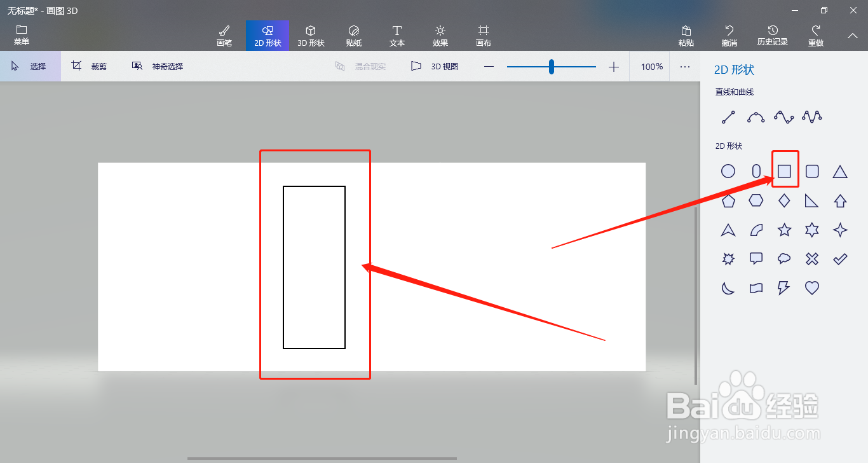Image resolution: width=868 pixels, height=463 pixels.
Task: Open the 效果 effects tab
Action: [x=440, y=36]
